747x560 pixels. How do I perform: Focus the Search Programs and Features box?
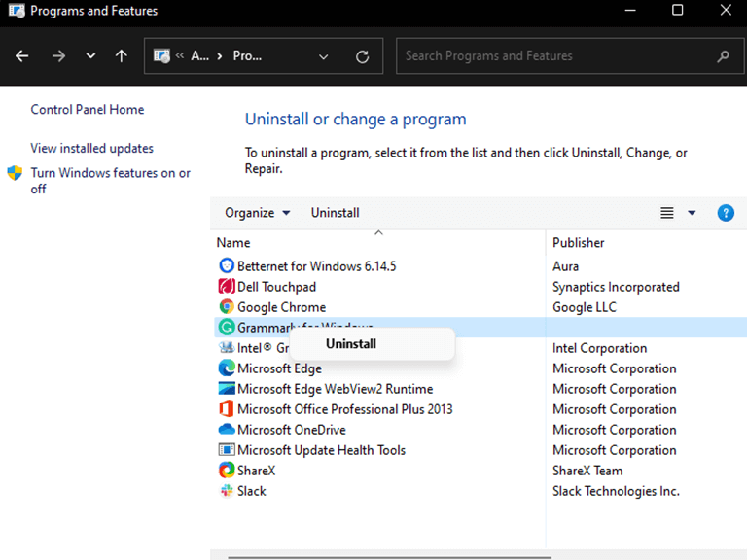570,56
